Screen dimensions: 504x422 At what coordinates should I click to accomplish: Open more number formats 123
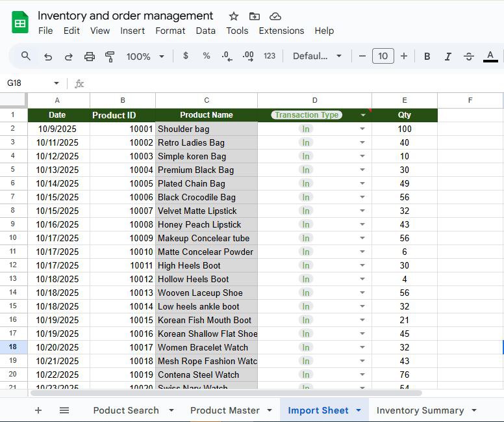tap(270, 56)
